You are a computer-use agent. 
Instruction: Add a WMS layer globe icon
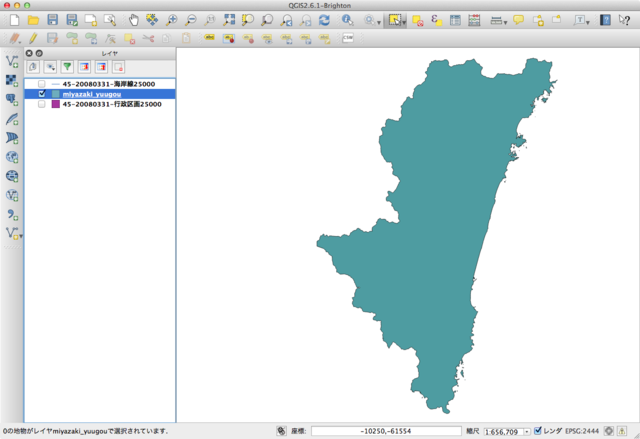12,157
